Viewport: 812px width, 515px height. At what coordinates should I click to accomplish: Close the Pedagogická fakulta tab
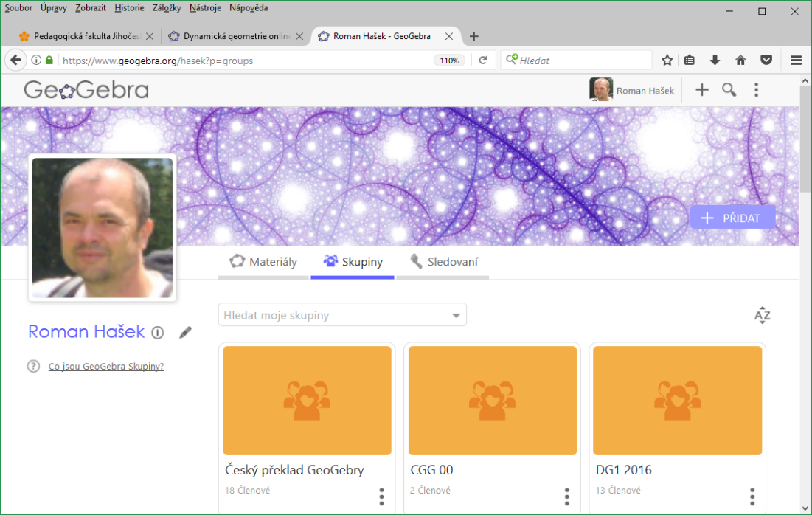coord(150,36)
